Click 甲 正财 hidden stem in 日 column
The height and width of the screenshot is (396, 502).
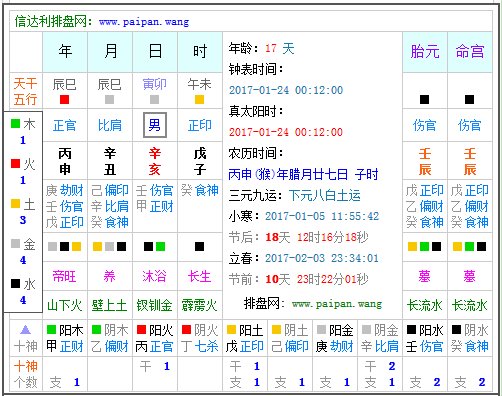(155, 206)
